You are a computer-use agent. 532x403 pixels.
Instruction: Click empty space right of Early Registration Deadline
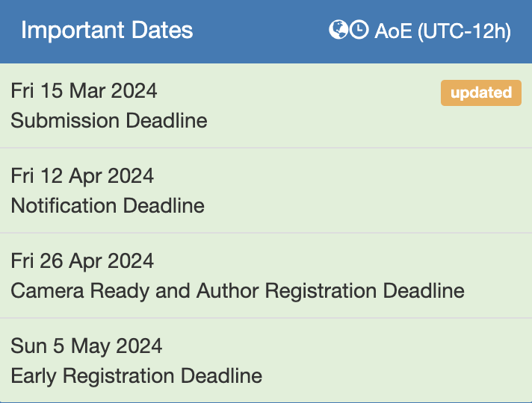(396, 375)
